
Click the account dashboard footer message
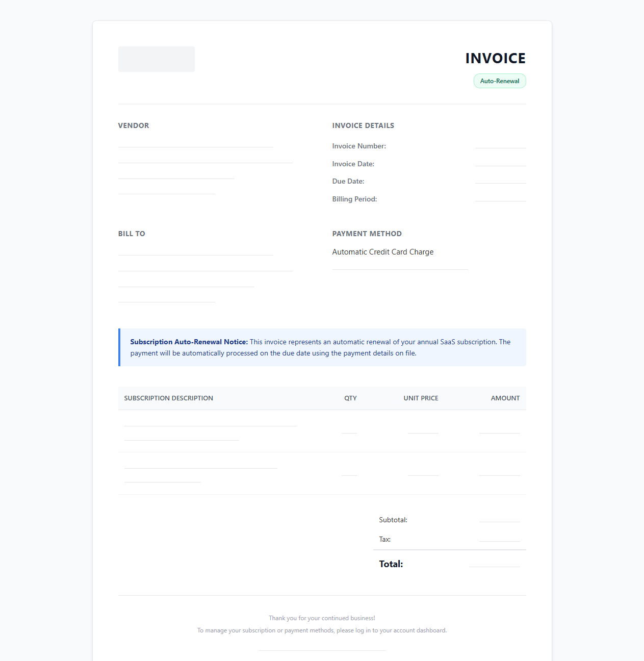click(322, 630)
